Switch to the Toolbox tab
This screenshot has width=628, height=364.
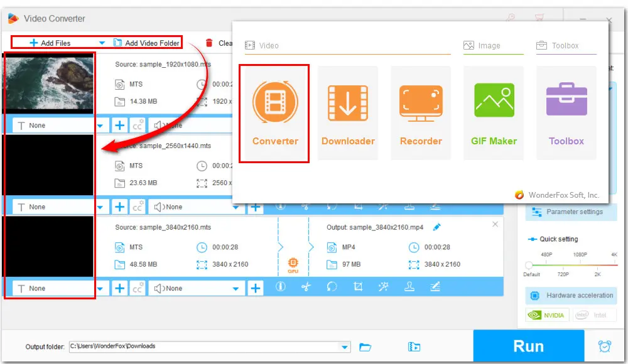pos(558,46)
